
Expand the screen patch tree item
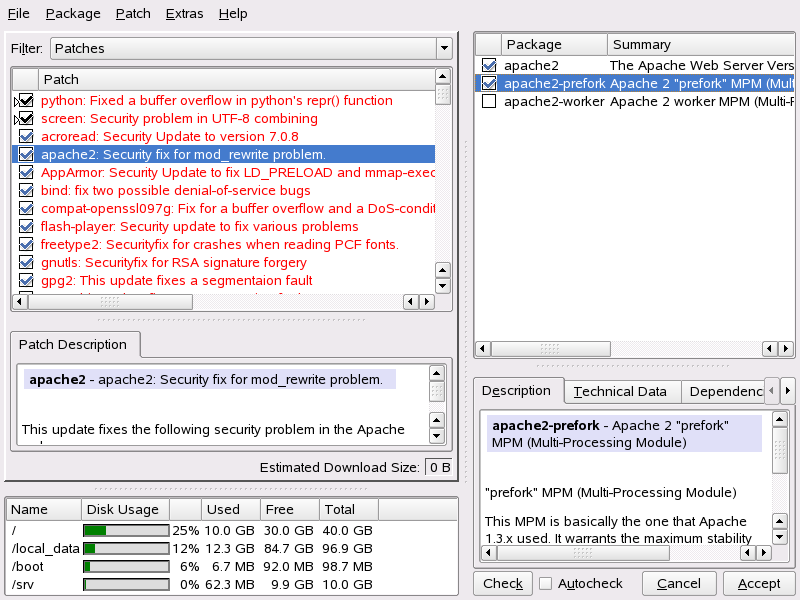pyautogui.click(x=16, y=119)
